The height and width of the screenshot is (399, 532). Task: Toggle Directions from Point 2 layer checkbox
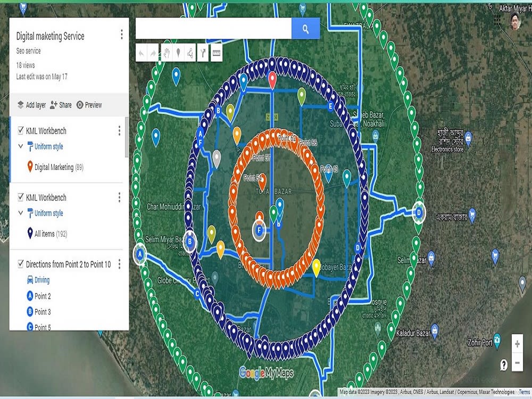pyautogui.click(x=21, y=264)
